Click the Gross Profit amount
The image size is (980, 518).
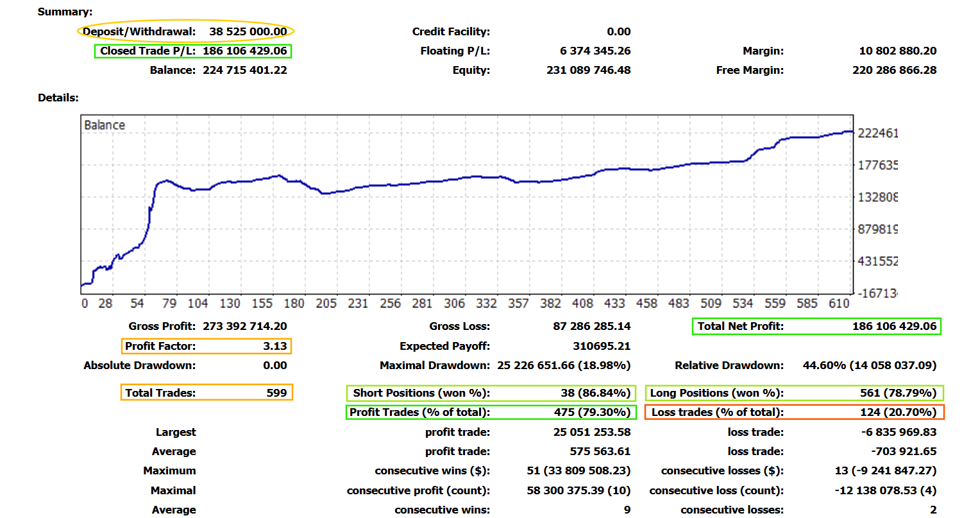coord(244,327)
